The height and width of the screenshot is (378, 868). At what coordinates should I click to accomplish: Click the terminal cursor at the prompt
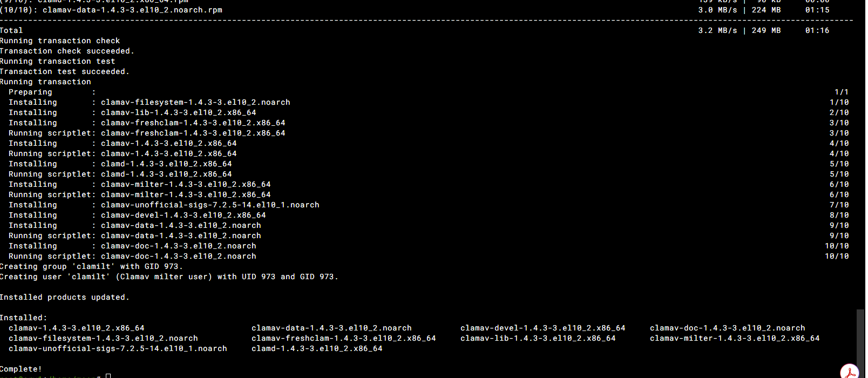coord(108,376)
